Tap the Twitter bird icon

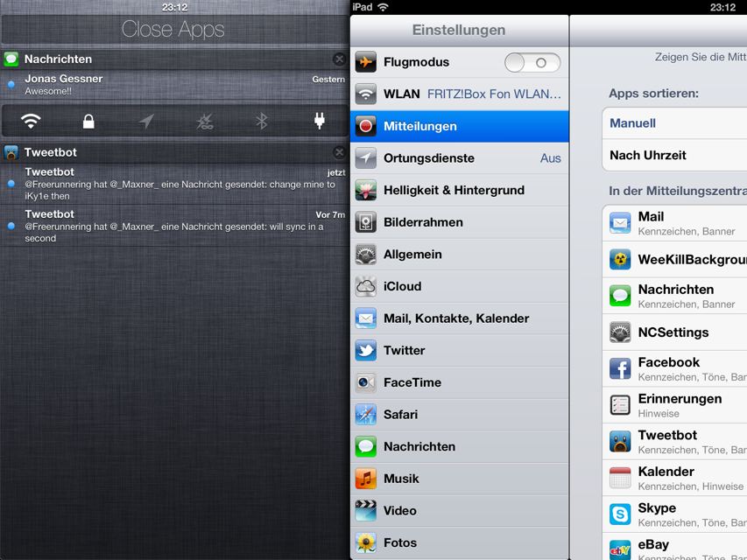365,351
